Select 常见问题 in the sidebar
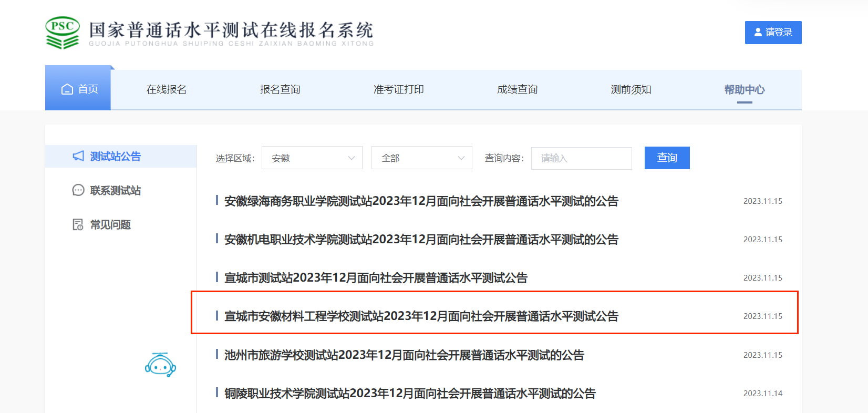Viewport: 868px width, 413px height. [110, 225]
